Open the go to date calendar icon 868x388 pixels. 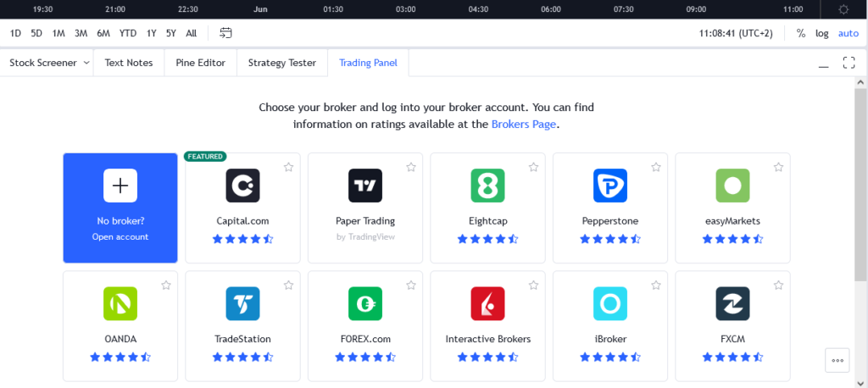coord(225,33)
